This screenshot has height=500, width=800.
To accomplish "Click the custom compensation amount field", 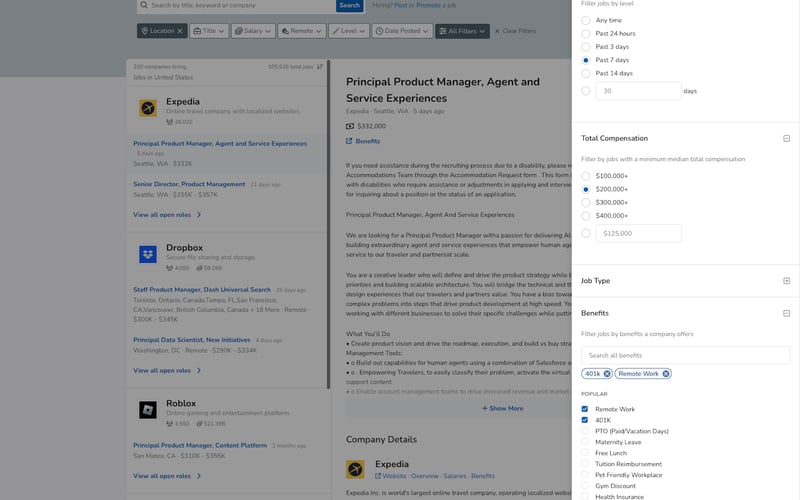I will [638, 233].
